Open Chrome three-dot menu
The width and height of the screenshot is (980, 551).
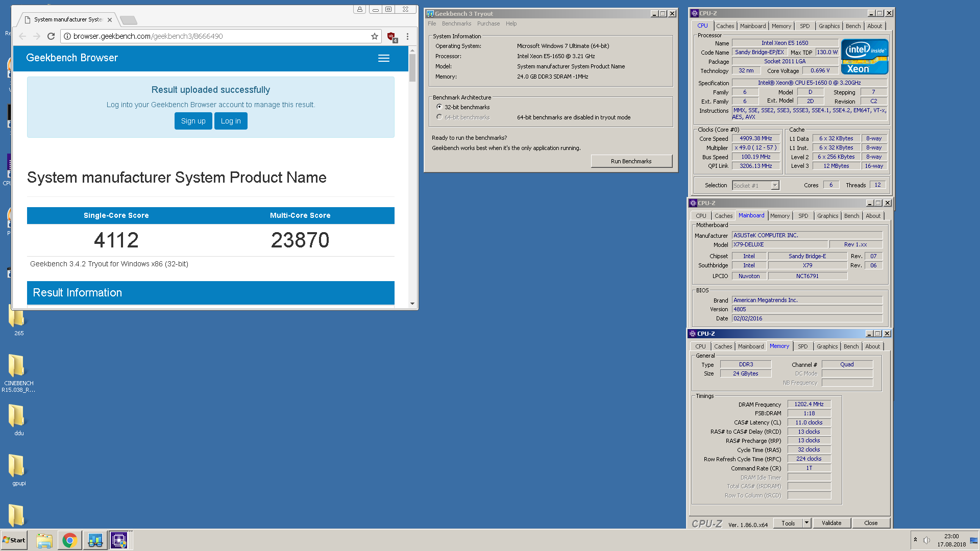click(407, 36)
